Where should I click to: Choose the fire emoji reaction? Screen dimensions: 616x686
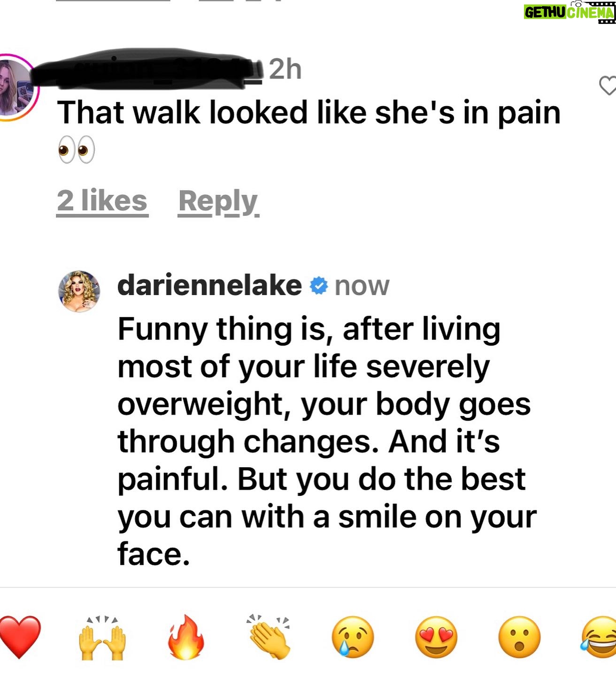click(186, 637)
